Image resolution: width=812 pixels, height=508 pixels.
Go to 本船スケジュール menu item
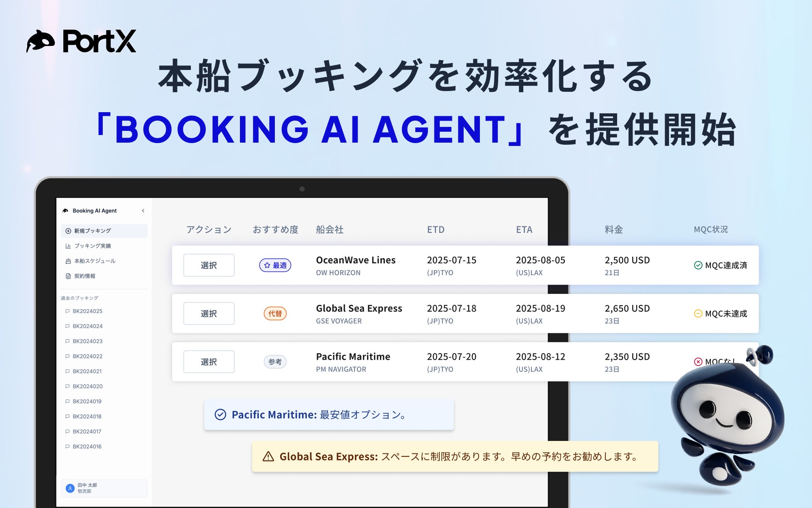104,261
